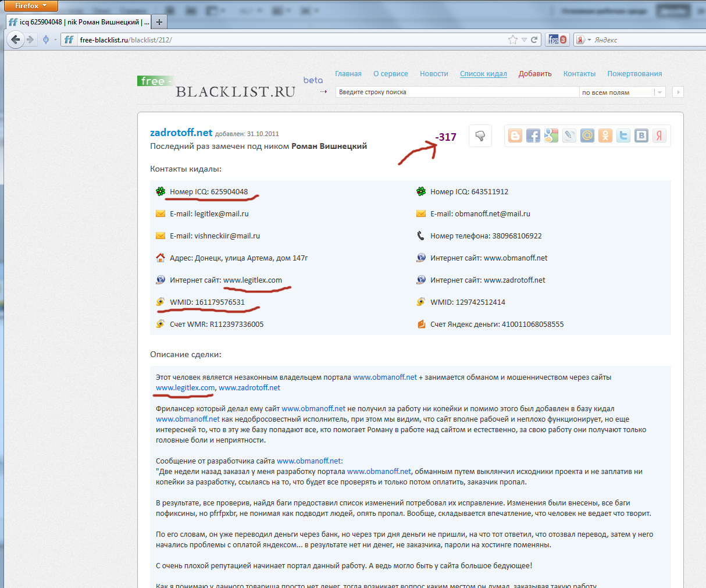The width and height of the screenshot is (706, 588).
Task: Share the page on Facebook
Action: pyautogui.click(x=533, y=136)
